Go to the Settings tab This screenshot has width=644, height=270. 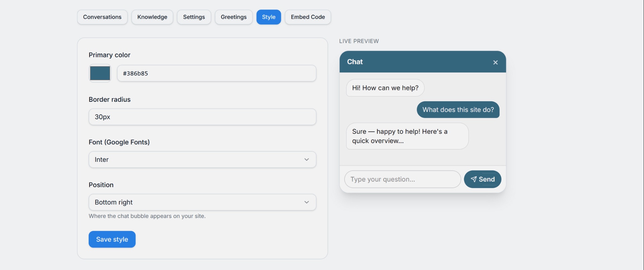pos(194,17)
